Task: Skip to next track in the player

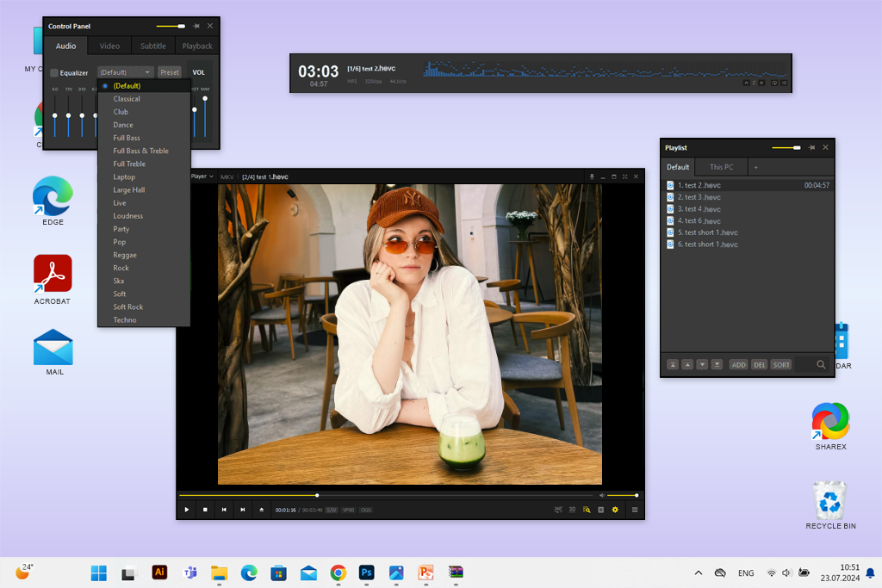Action: (x=243, y=510)
